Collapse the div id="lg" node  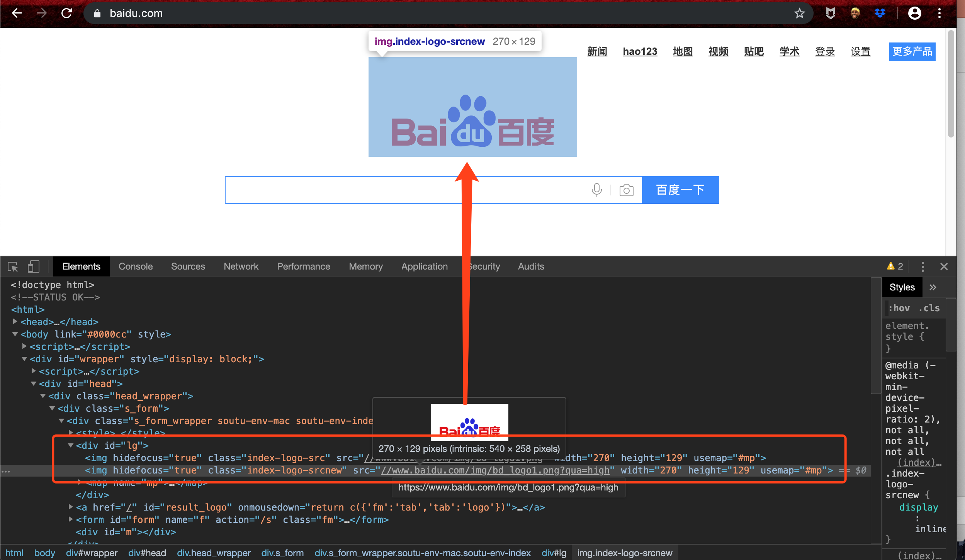coord(71,445)
